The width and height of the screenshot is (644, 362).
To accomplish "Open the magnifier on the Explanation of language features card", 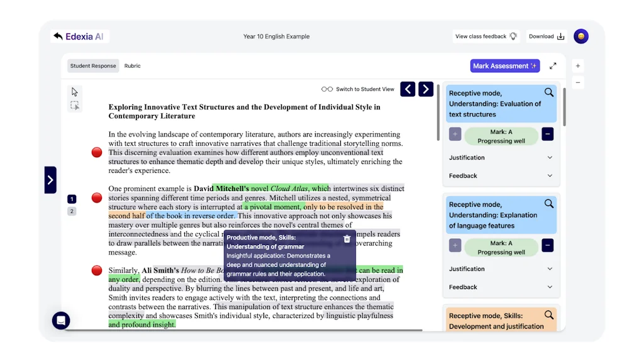I will 548,203.
